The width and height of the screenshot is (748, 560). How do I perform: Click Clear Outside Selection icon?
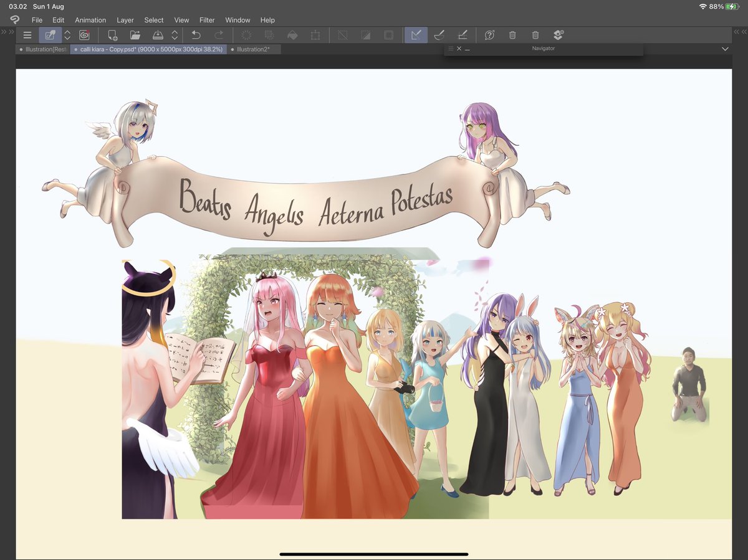point(269,36)
